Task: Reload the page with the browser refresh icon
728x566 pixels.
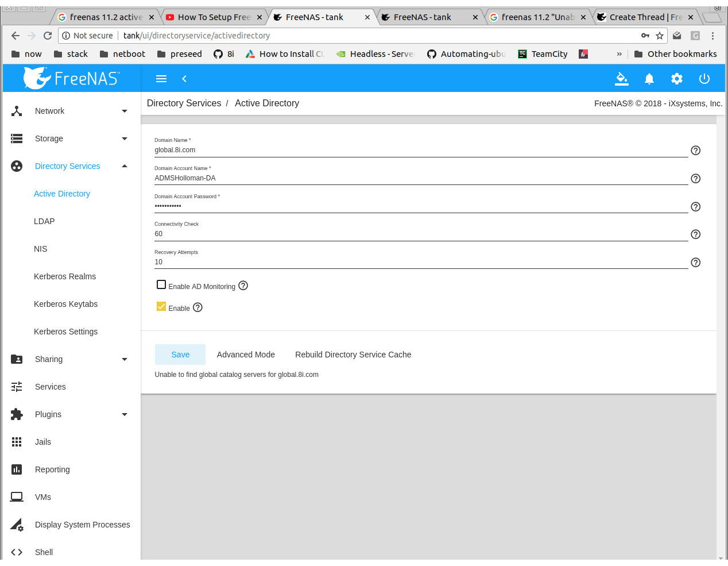Action: click(48, 36)
